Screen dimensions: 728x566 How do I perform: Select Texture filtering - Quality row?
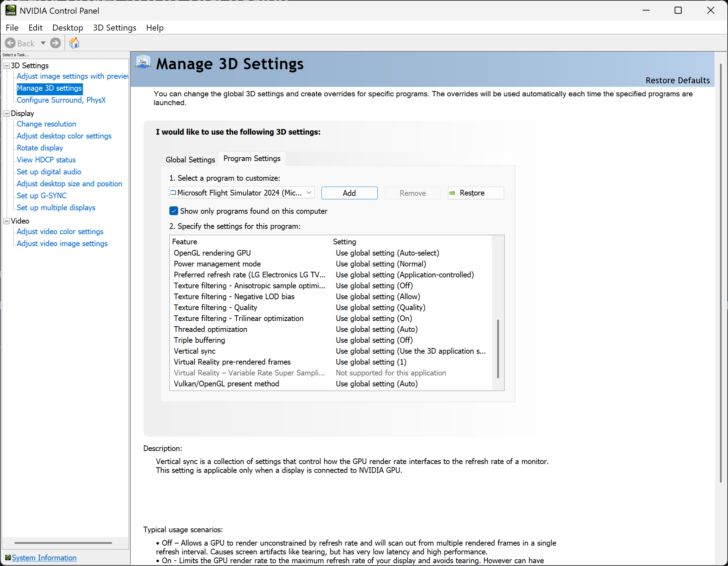[331, 308]
